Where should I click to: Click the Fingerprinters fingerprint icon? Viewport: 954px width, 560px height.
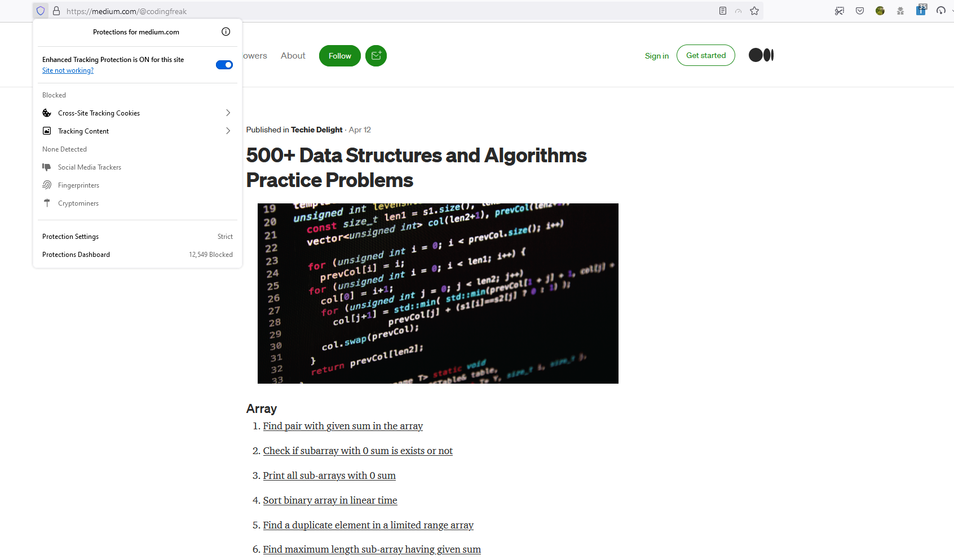[x=47, y=185]
